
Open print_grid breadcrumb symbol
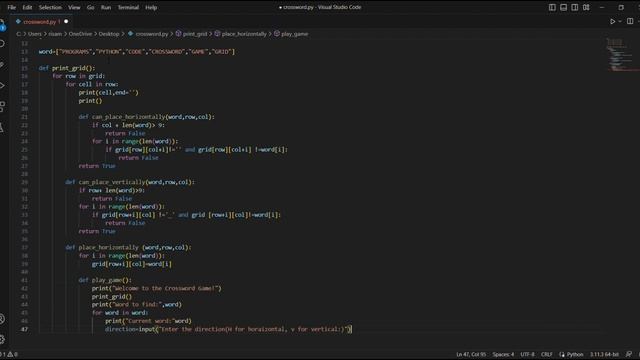pos(191,34)
